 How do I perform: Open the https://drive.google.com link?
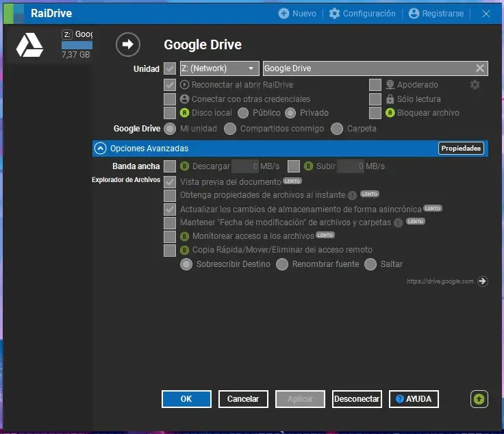tap(440, 281)
